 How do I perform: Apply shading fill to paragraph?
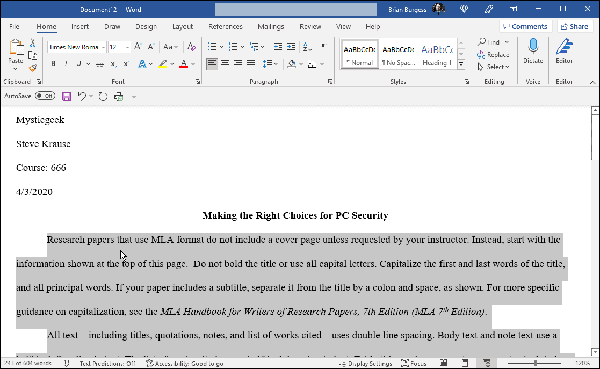[x=292, y=64]
